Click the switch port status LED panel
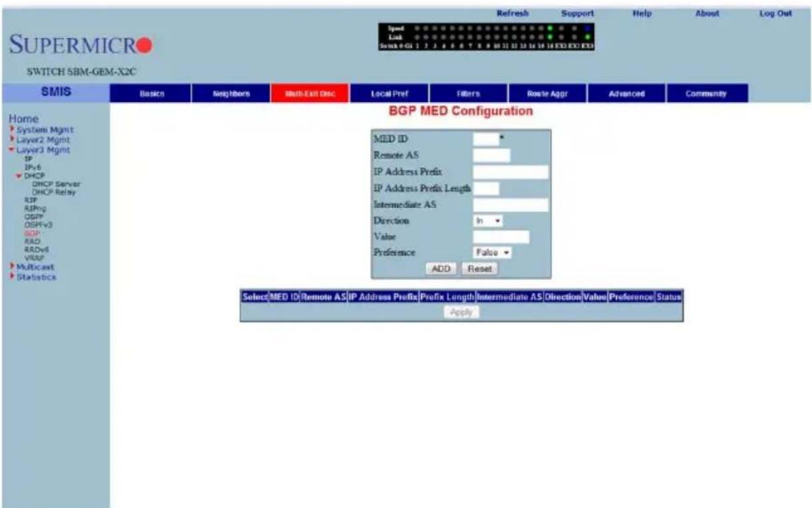This screenshot has height=508, width=812. click(x=486, y=37)
